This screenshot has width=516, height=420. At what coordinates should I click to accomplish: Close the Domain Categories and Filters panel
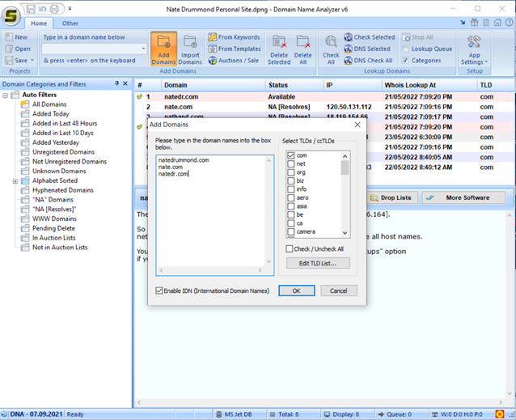(125, 83)
